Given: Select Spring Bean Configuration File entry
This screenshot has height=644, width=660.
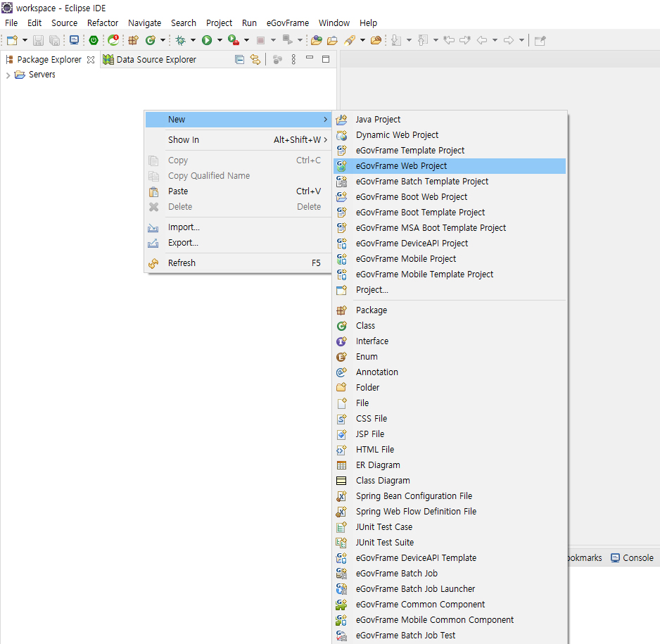Looking at the screenshot, I should (414, 496).
